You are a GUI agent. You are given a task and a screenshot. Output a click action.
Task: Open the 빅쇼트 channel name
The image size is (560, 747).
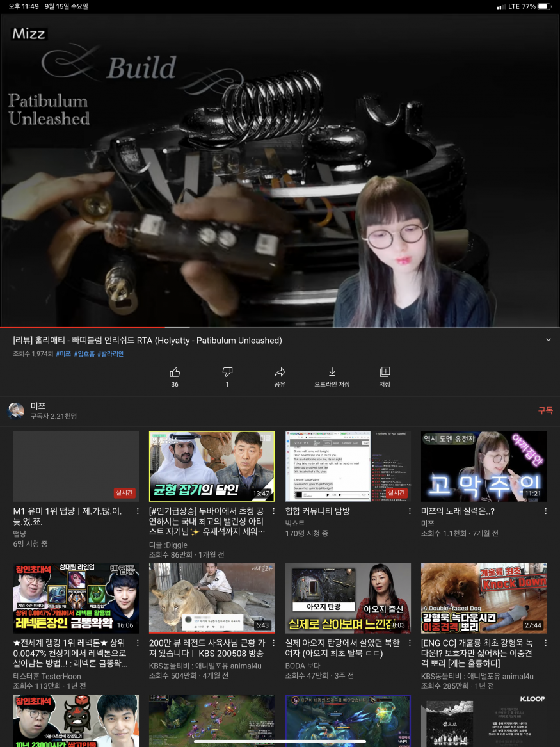click(295, 523)
